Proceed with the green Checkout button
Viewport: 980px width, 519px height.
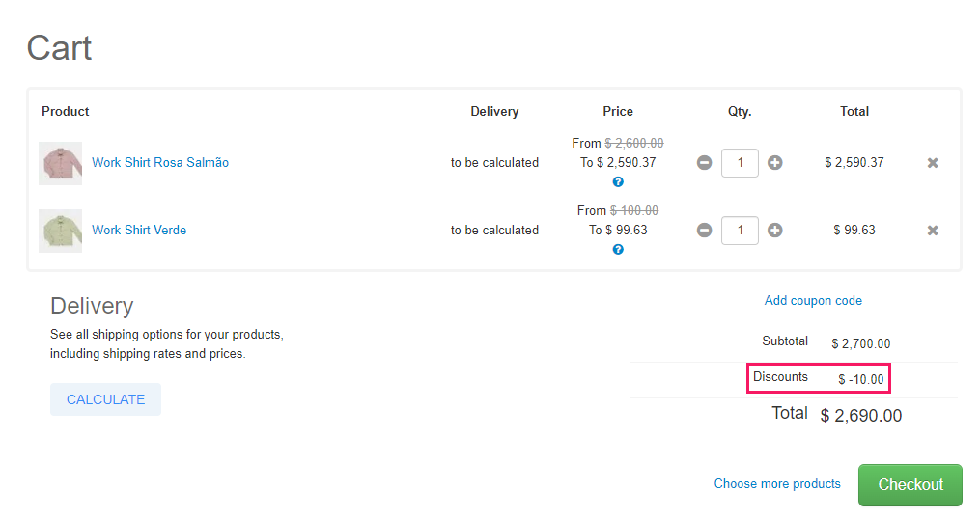(910, 485)
